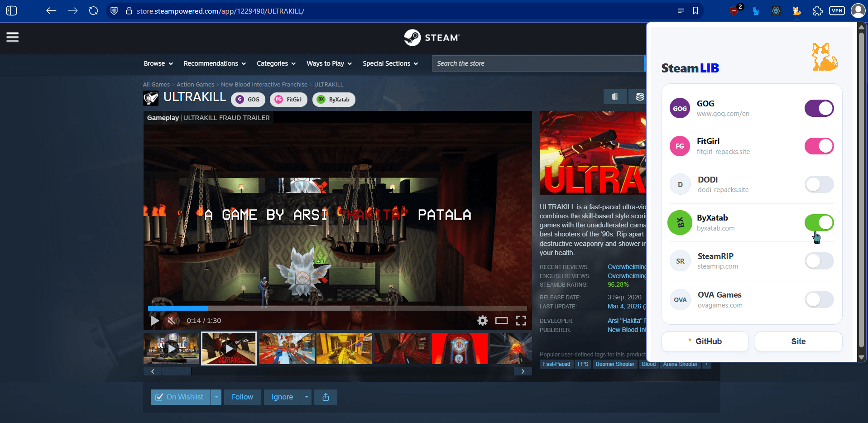
Task: Disable the GOG toggle in SteamLIB
Action: point(819,108)
